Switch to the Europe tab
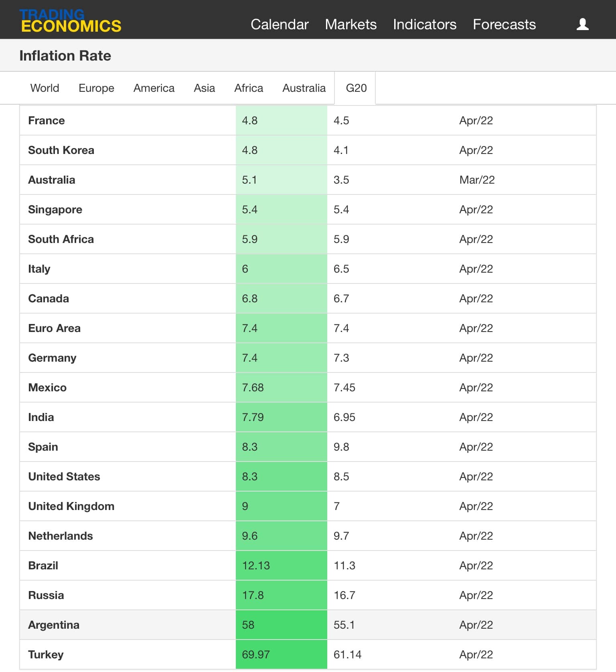This screenshot has width=616, height=672. tap(96, 88)
